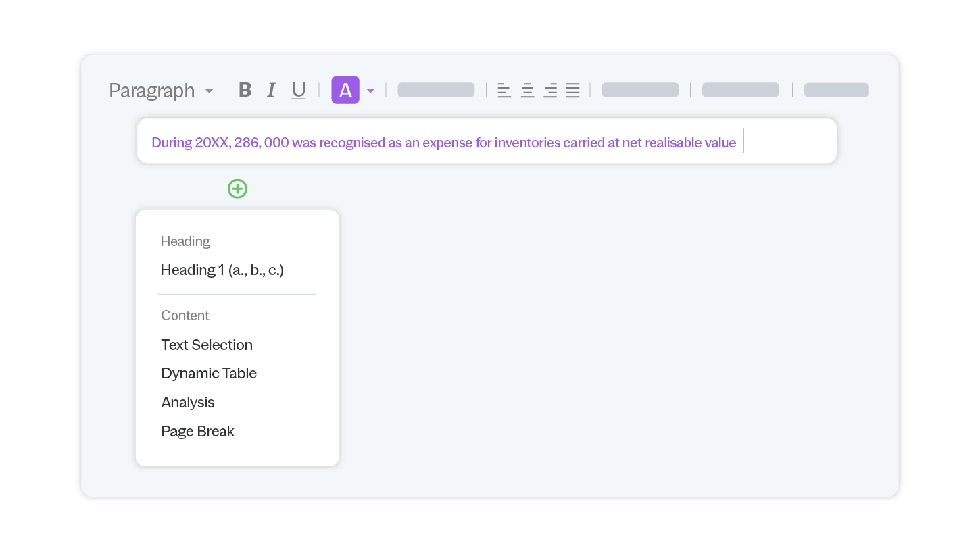This screenshot has height=552, width=980.
Task: Click the last placeholder control in toolbar
Action: (836, 90)
